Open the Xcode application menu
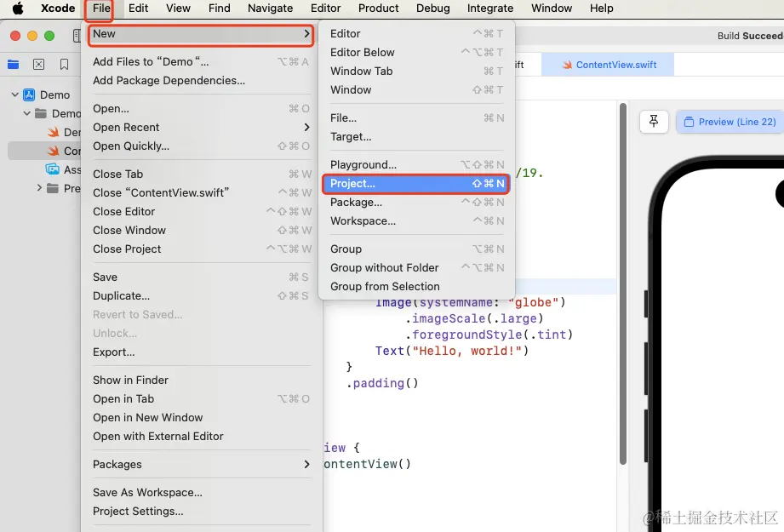Viewport: 784px width, 532px height. (58, 8)
